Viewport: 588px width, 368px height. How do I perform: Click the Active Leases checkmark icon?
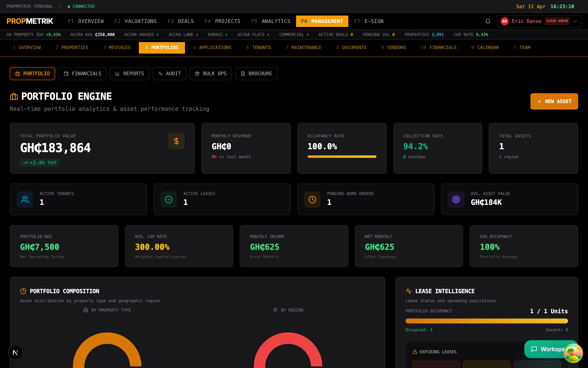point(169,200)
